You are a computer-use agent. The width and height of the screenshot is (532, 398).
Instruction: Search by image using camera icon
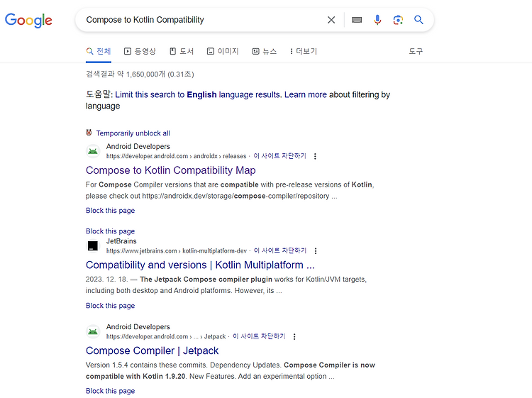tap(398, 20)
